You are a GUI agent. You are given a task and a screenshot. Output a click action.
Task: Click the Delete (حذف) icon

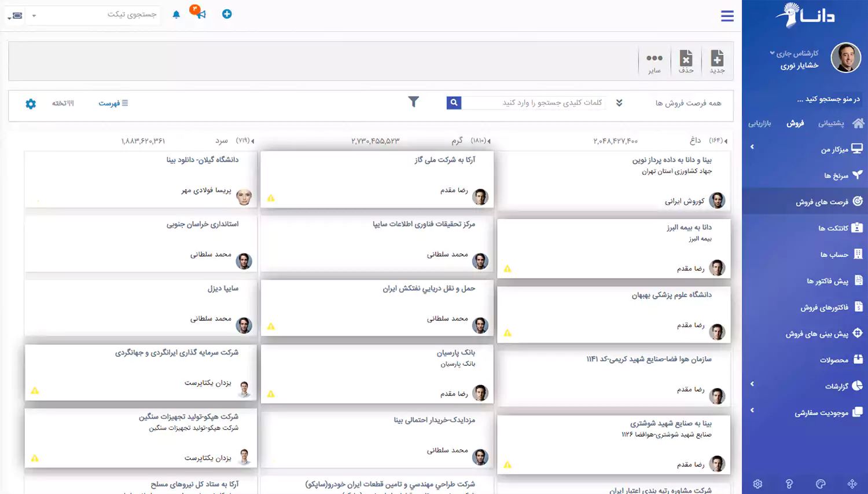(x=686, y=61)
